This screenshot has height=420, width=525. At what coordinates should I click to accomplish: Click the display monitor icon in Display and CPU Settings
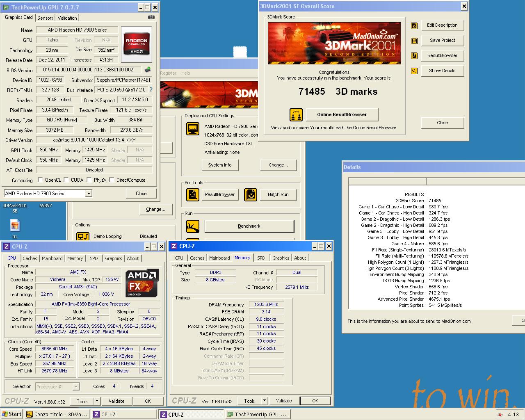(193, 129)
